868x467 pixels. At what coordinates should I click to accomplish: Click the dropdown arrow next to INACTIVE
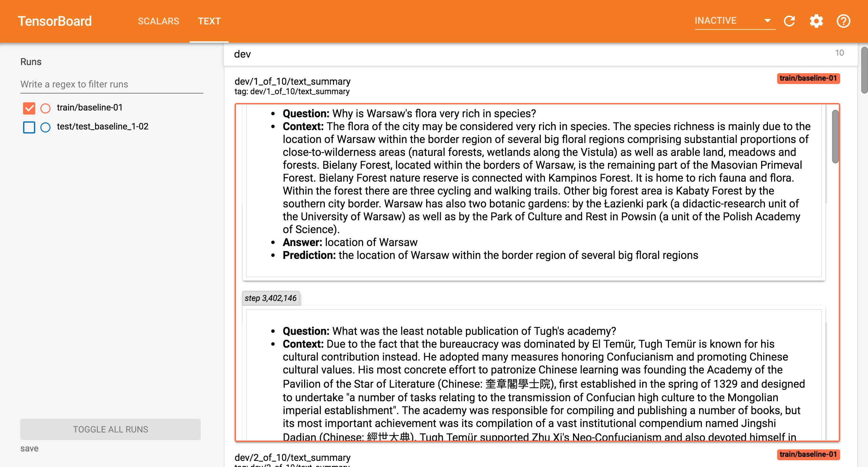(x=768, y=21)
